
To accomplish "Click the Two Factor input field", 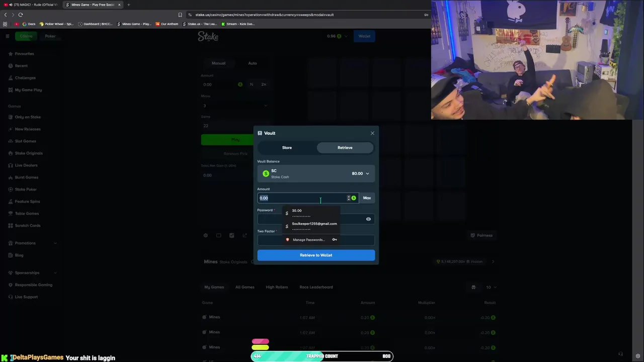I will point(316,240).
